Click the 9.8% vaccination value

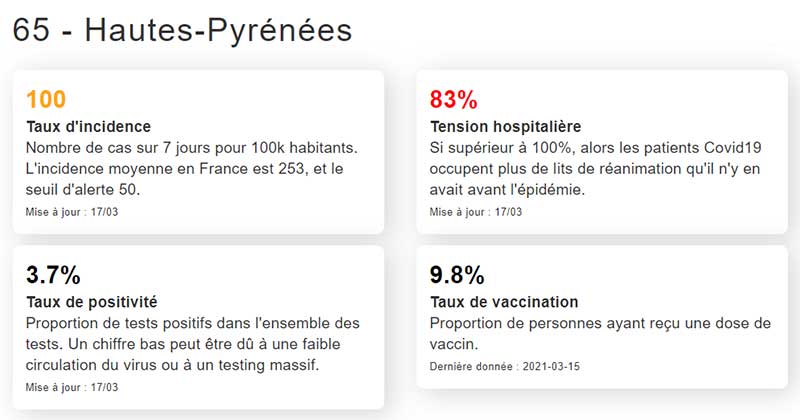point(457,275)
